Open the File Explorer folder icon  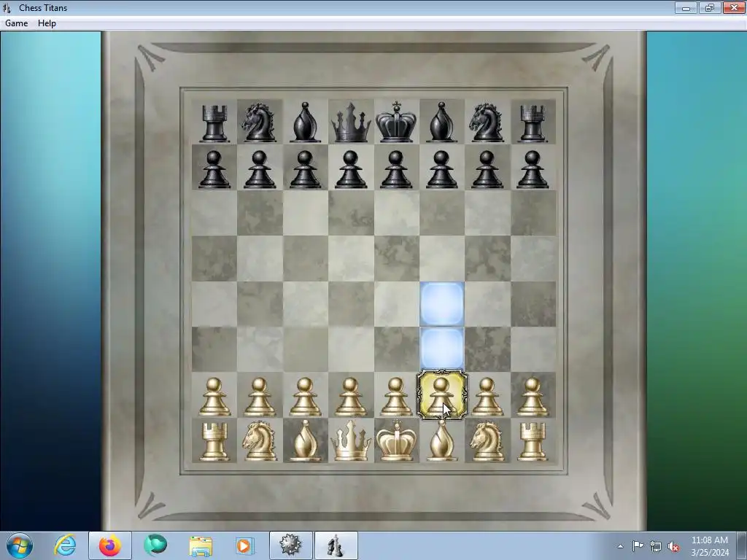201,545
